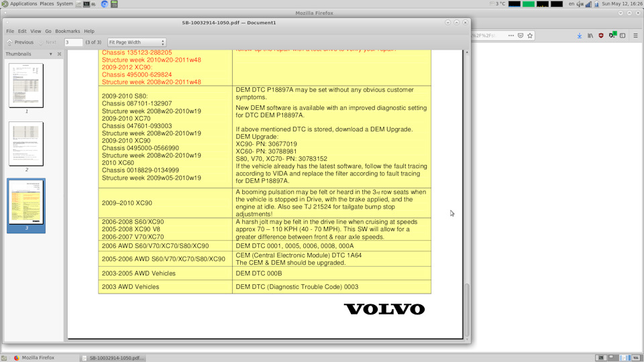The image size is (644, 362).
Task: Click the page number input field
Action: coord(74,42)
